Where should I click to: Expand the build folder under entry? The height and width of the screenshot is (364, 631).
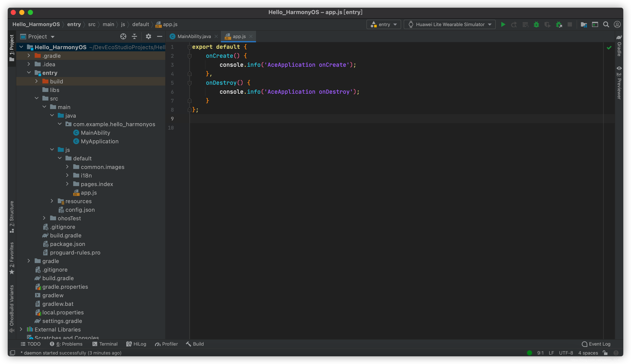pyautogui.click(x=37, y=81)
